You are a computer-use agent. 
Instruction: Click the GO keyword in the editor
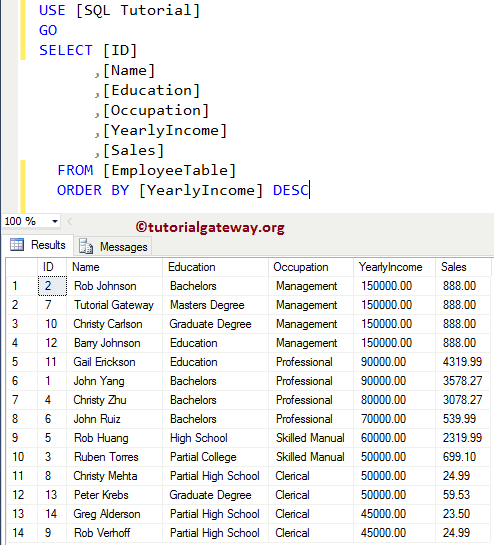[48, 30]
